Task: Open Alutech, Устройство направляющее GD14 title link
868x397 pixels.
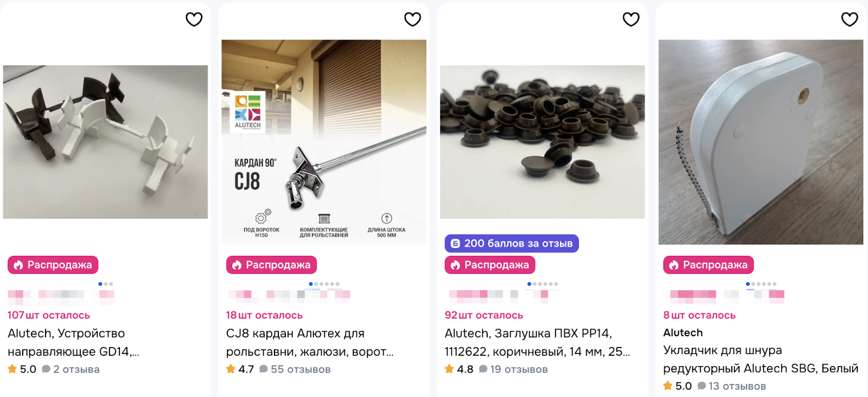Action: tap(73, 342)
